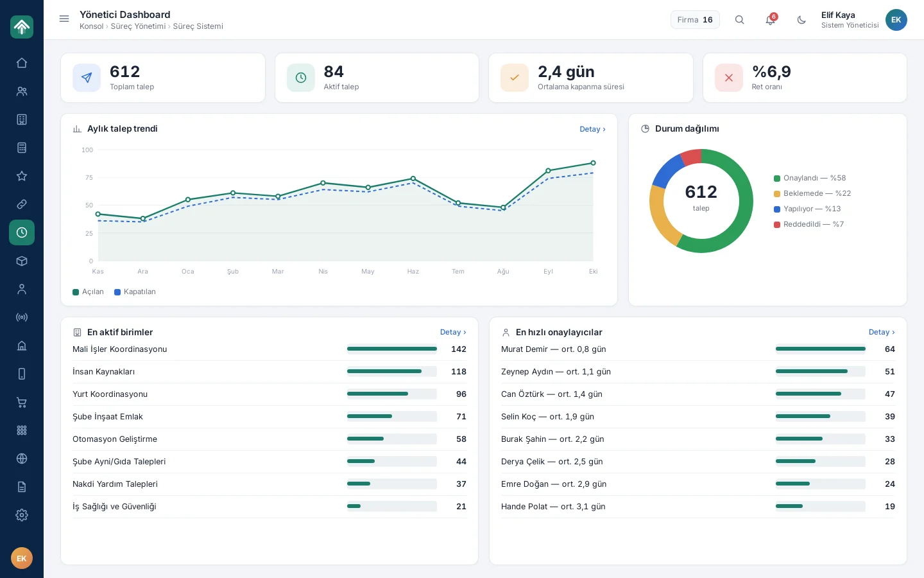The image size is (924, 578).
Task: Toggle the hamburger menu button
Action: [64, 19]
